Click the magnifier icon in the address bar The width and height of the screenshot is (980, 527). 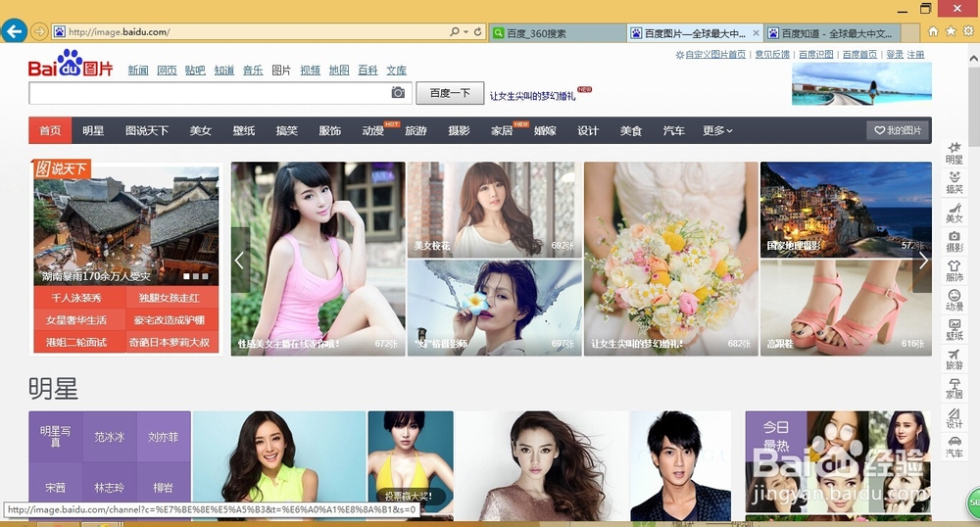pos(455,32)
